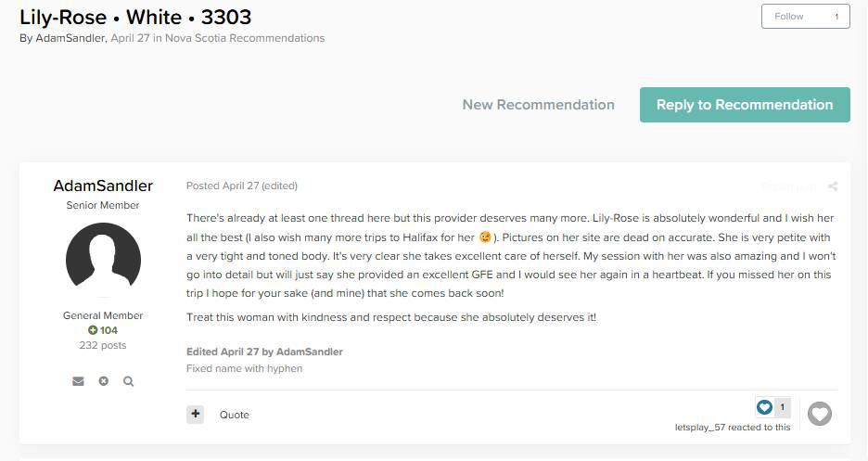The width and height of the screenshot is (868, 461).
Task: Click the Quote link
Action: click(235, 415)
